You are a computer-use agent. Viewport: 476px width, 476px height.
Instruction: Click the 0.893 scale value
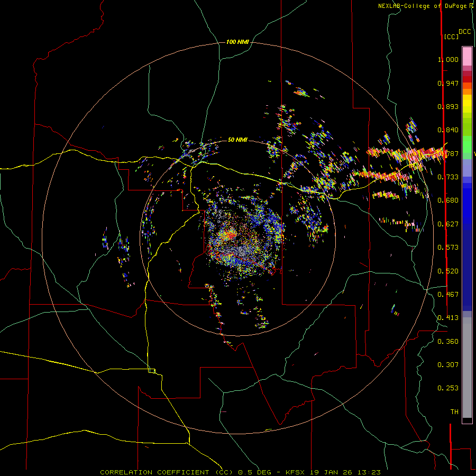(x=448, y=106)
